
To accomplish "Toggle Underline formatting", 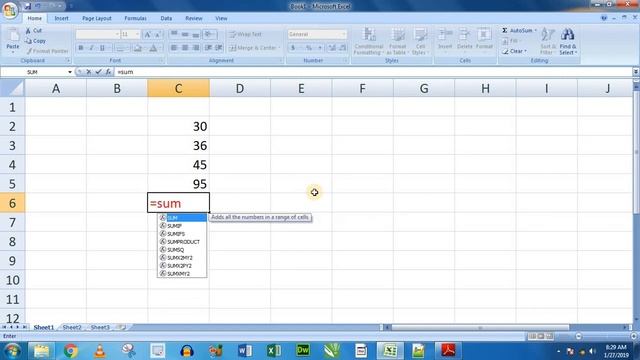I will (x=102, y=48).
